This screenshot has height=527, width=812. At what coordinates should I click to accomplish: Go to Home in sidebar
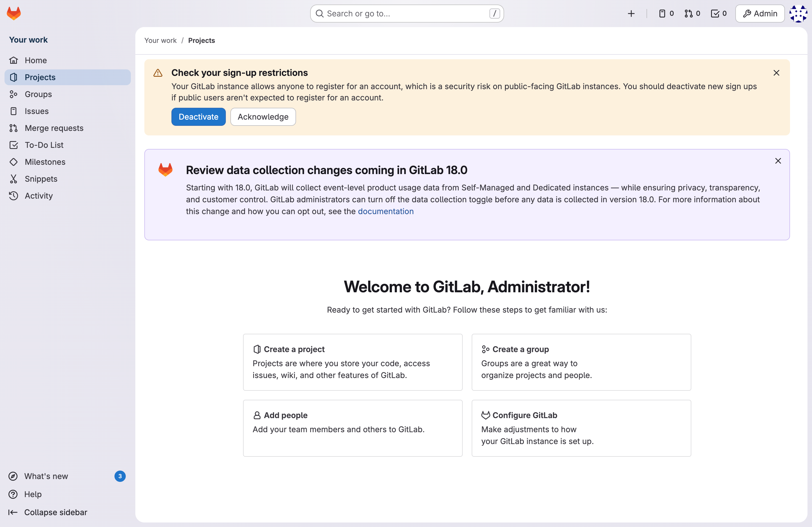point(36,60)
